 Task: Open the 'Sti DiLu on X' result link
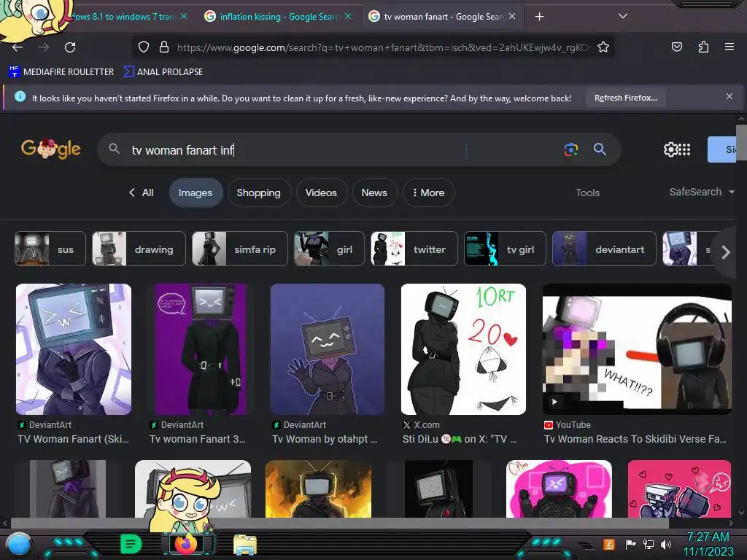(x=460, y=439)
